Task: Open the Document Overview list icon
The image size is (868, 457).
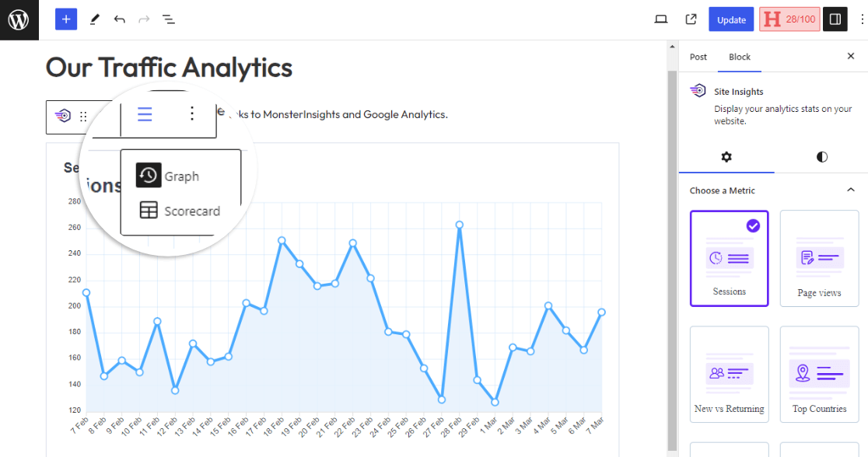Action: point(169,19)
